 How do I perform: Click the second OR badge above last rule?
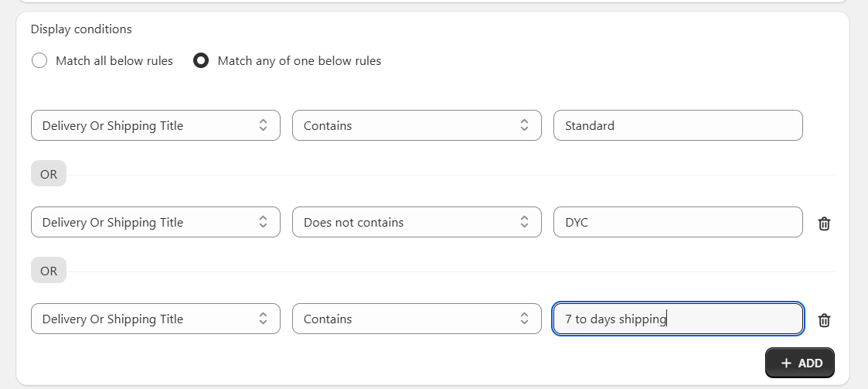tap(49, 271)
